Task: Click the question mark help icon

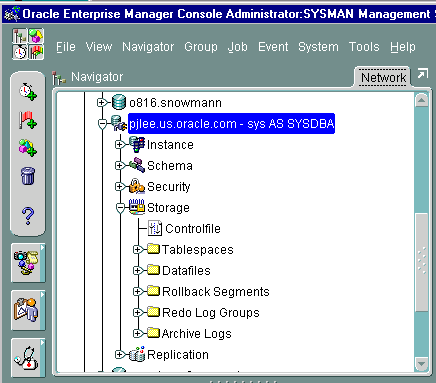Action: tap(28, 216)
